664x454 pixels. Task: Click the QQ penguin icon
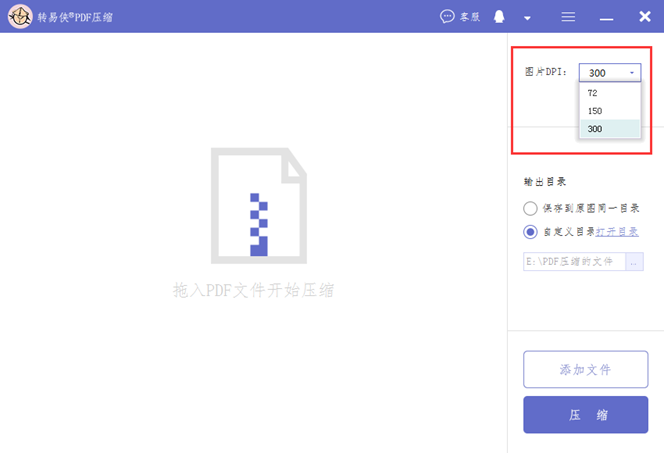(499, 17)
